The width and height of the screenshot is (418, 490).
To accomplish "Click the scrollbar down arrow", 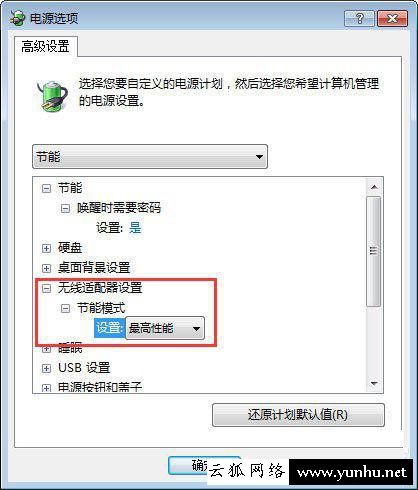I will pos(374,384).
